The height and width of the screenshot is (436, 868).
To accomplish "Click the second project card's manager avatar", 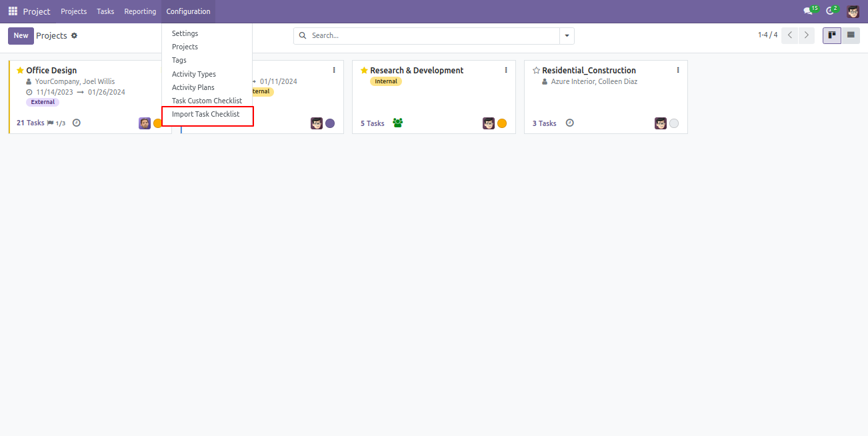I will 317,123.
